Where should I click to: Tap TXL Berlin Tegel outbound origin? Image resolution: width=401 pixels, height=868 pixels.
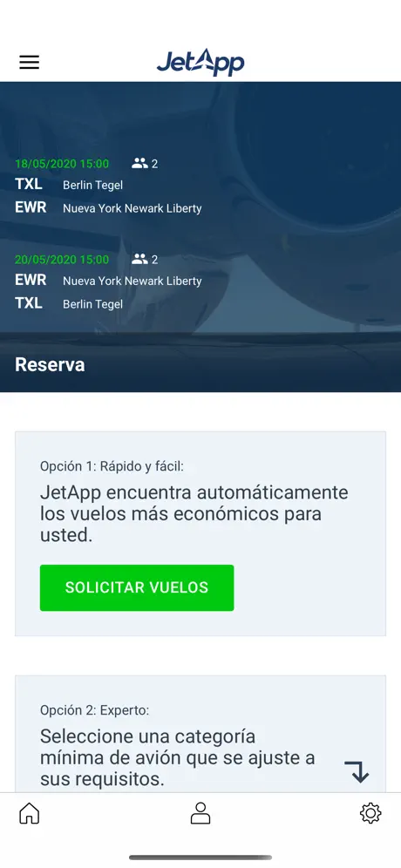(x=69, y=185)
